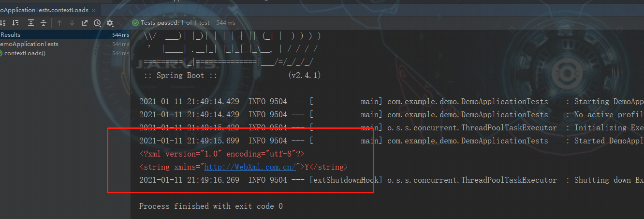Select DemoApplicationTests tree node
The width and height of the screenshot is (644, 219).
(x=65, y=44)
